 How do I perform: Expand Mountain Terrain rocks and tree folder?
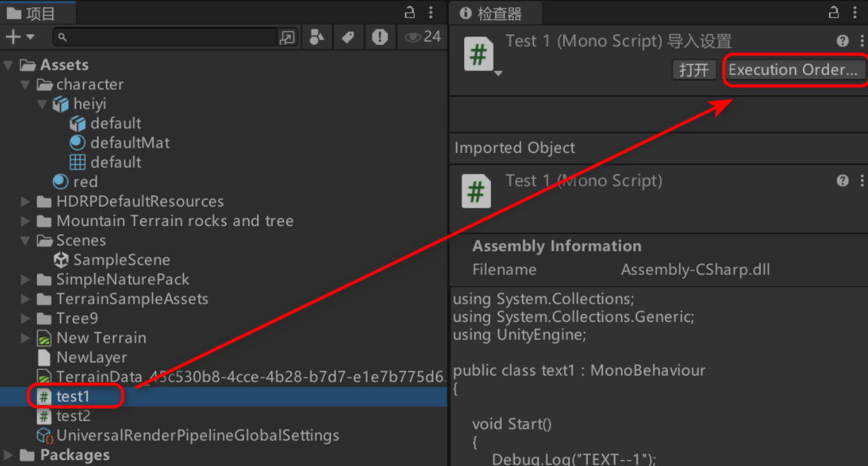(25, 221)
